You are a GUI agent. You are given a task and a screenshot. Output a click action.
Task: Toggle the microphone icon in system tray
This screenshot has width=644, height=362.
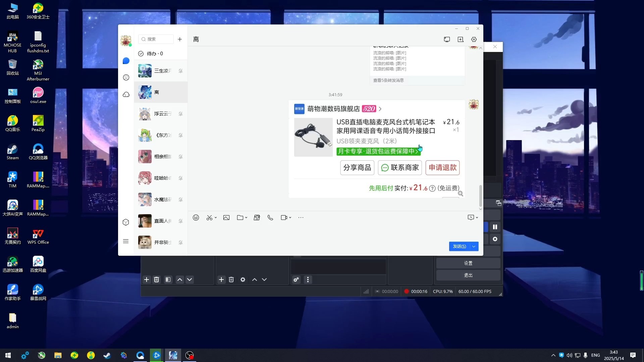(x=585, y=355)
